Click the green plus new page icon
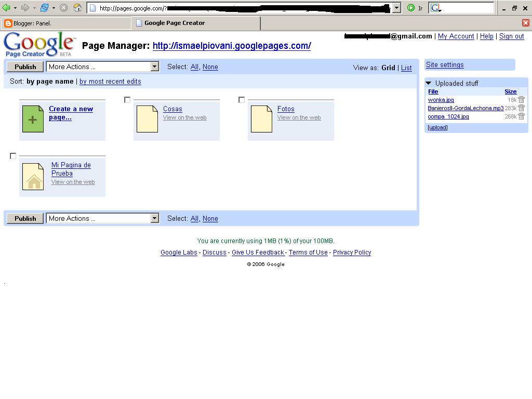This screenshot has height=399, width=532. click(x=33, y=119)
